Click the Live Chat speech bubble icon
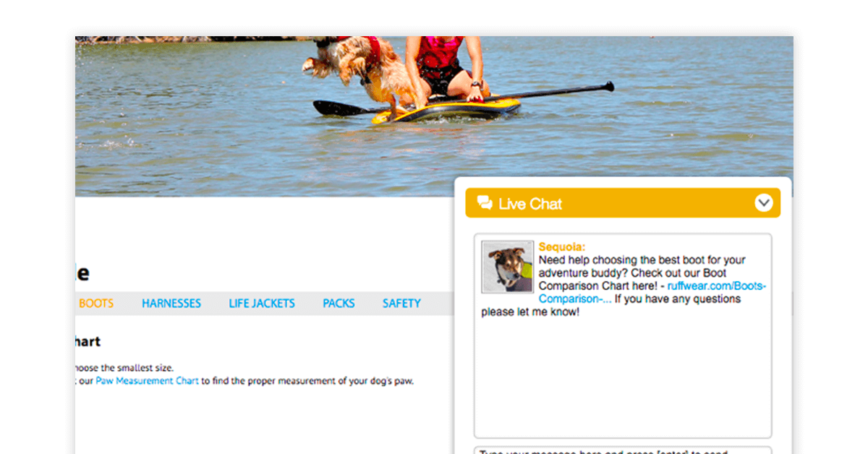The height and width of the screenshot is (454, 868). coord(485,203)
